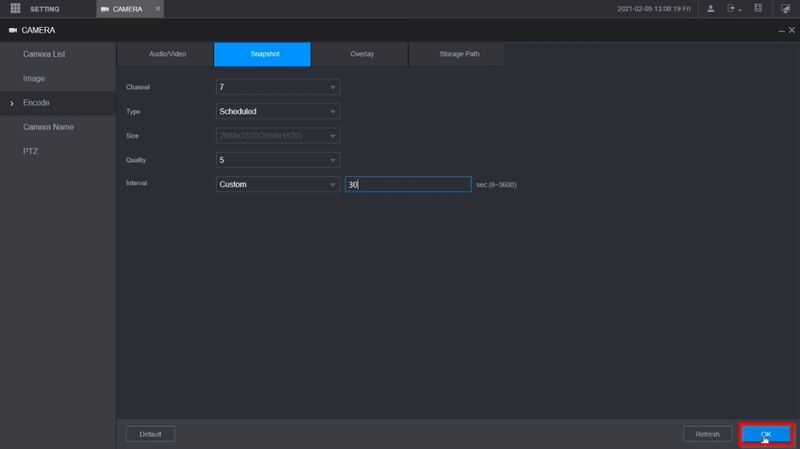
Task: Click camera icon next to CAMERA title
Action: pyautogui.click(x=13, y=30)
